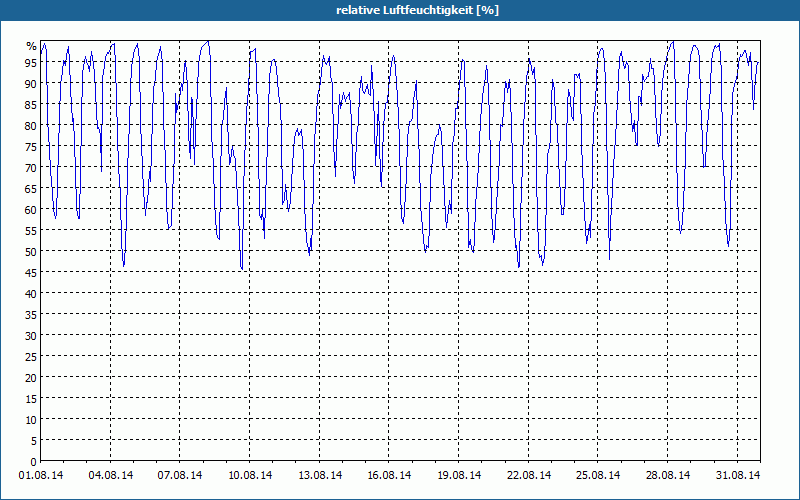This screenshot has height=500, width=800.
Task: Click the y-axis value 5
Action: (x=34, y=440)
